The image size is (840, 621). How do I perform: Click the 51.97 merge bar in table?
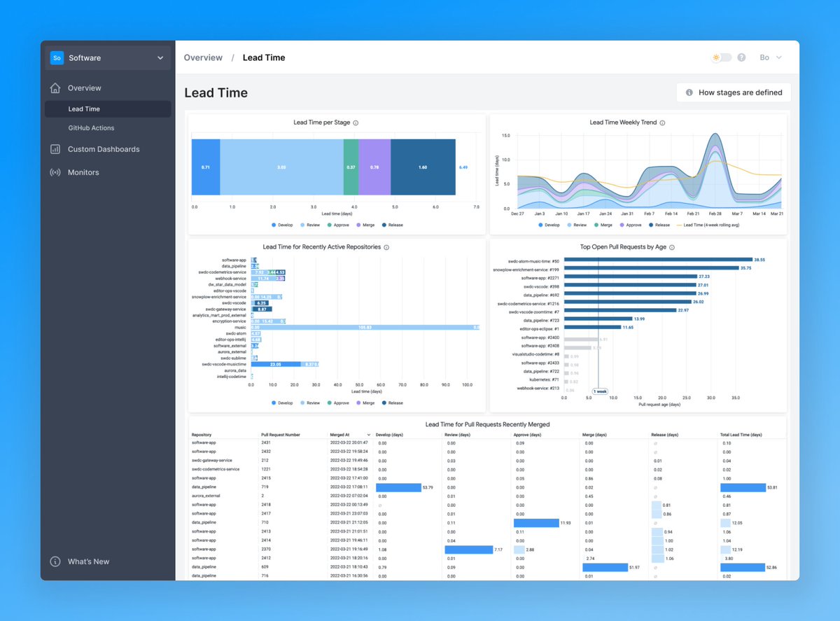pyautogui.click(x=605, y=566)
